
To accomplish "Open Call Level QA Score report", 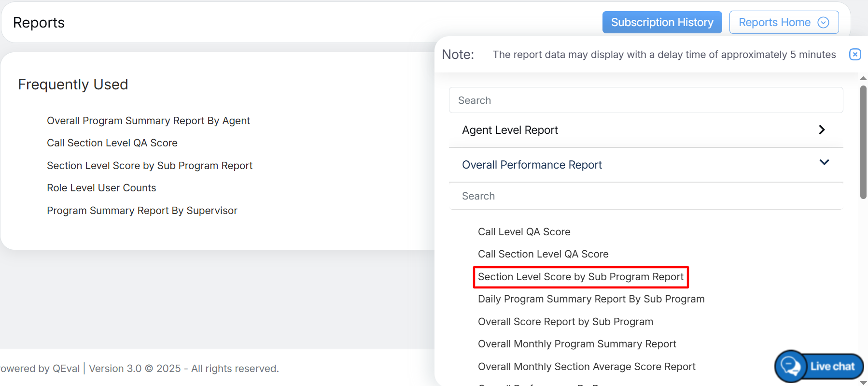I will pos(524,232).
